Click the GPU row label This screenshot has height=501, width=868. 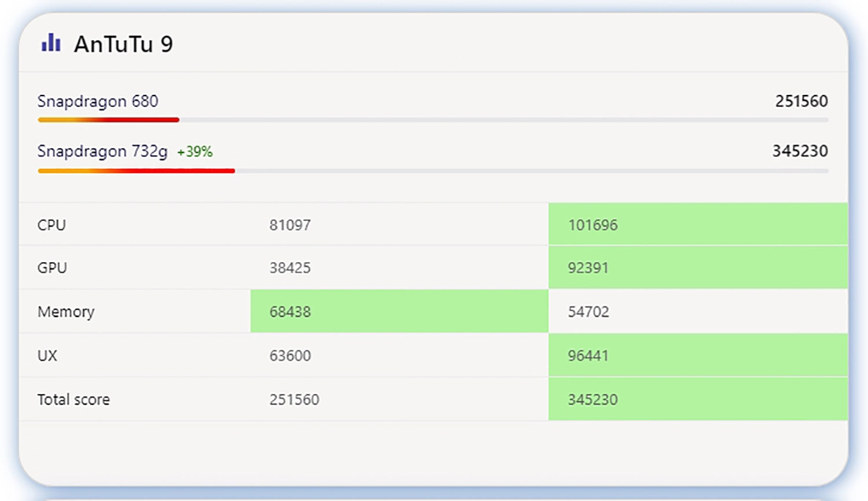click(52, 268)
